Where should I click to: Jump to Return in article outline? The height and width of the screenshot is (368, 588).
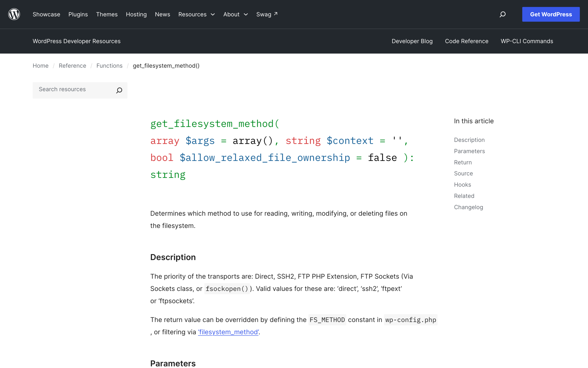tap(463, 162)
